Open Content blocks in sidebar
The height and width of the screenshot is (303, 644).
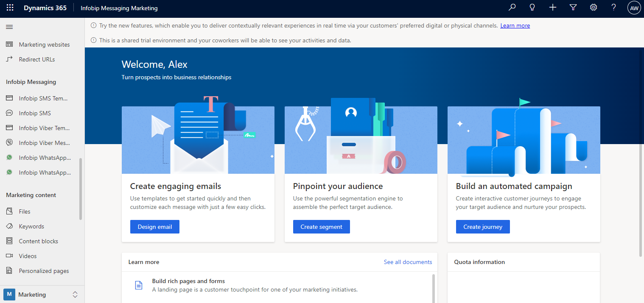[x=38, y=241]
